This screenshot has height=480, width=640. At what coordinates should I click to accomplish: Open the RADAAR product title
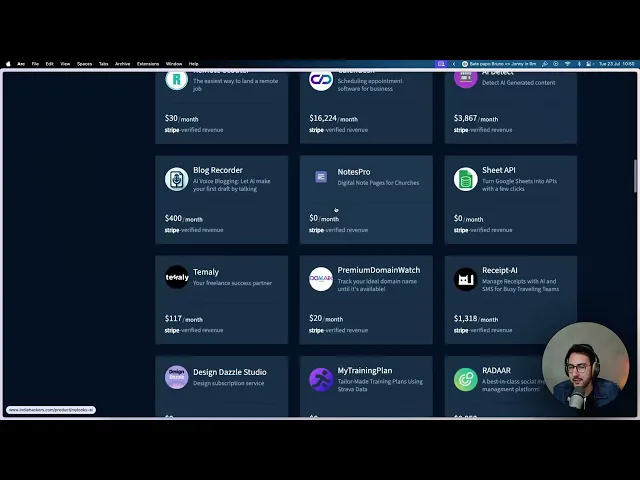click(496, 371)
